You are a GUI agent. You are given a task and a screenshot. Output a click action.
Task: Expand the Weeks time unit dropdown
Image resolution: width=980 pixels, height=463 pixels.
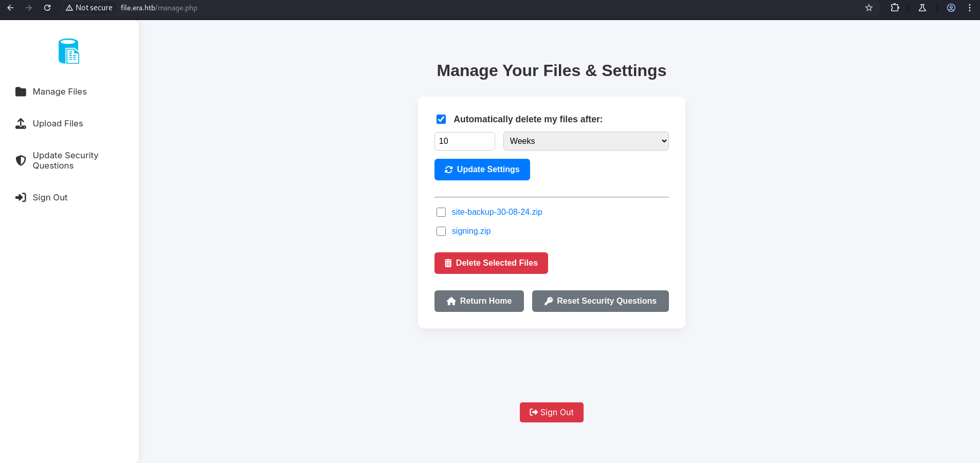click(x=586, y=141)
